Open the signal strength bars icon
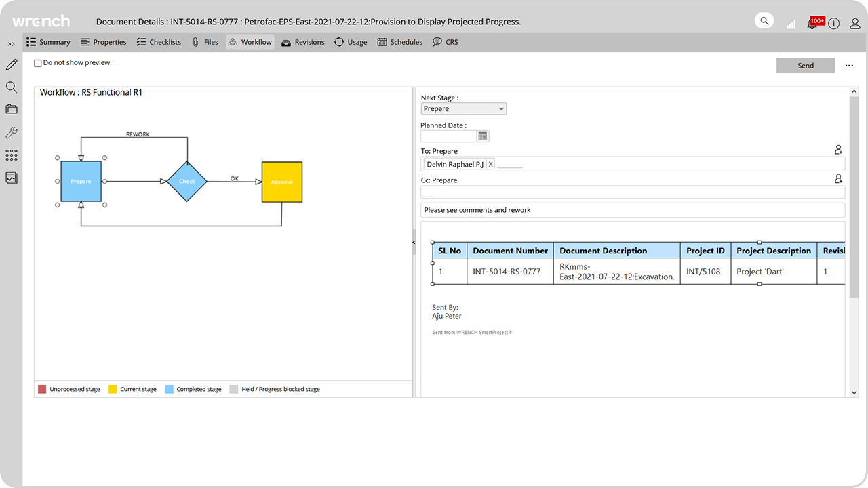Screen dimensions: 868x488 point(791,24)
